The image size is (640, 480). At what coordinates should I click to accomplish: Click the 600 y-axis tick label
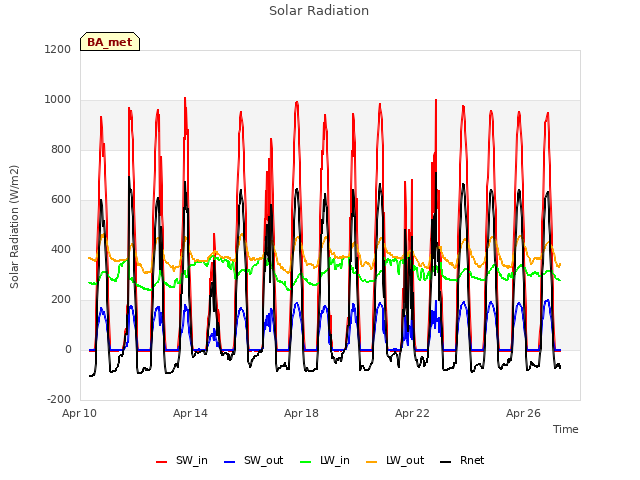61,200
